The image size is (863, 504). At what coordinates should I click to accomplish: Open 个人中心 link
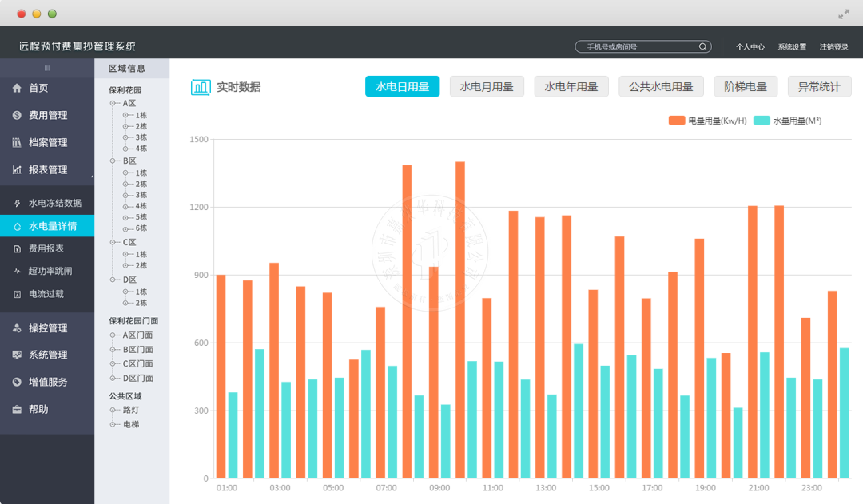coord(750,47)
